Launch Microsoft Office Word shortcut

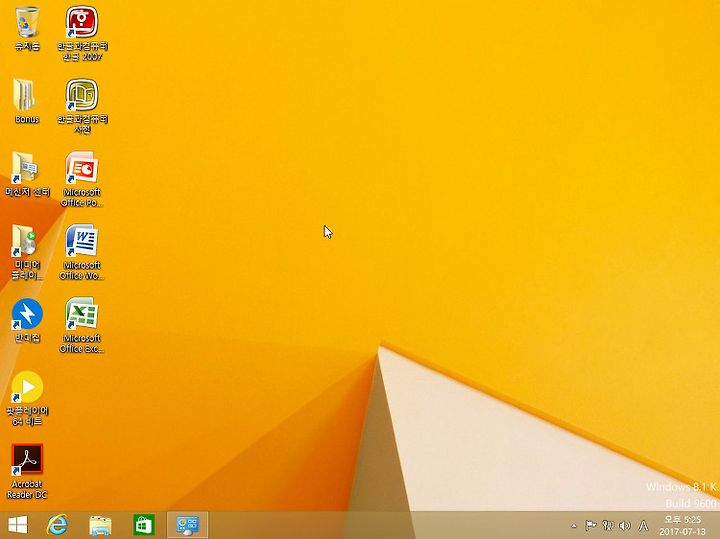tap(82, 252)
